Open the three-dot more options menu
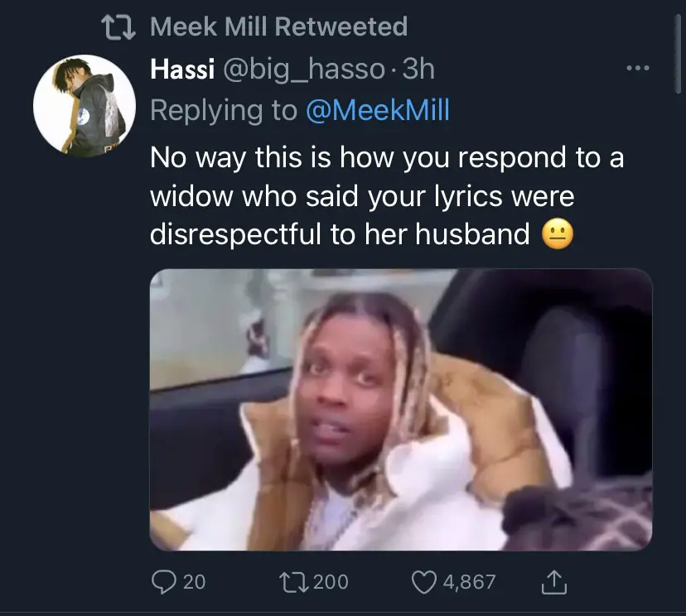The width and height of the screenshot is (686, 616). (x=638, y=70)
